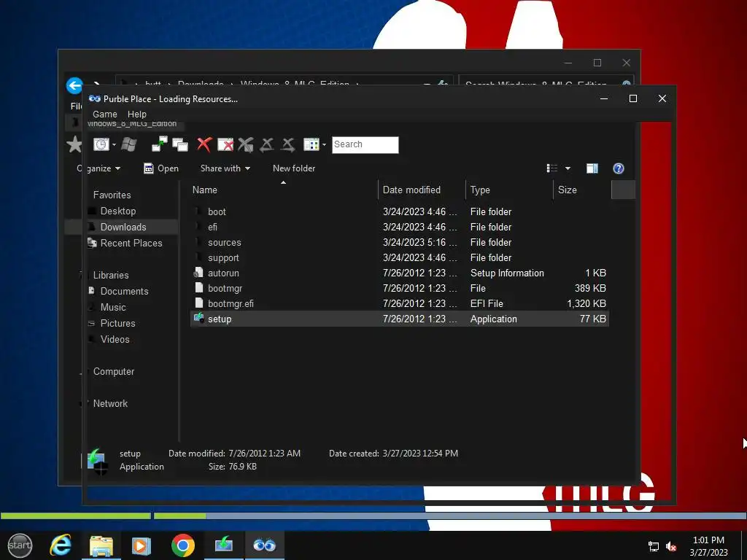Click the change-view list icon
The image size is (747, 560).
[x=552, y=168]
